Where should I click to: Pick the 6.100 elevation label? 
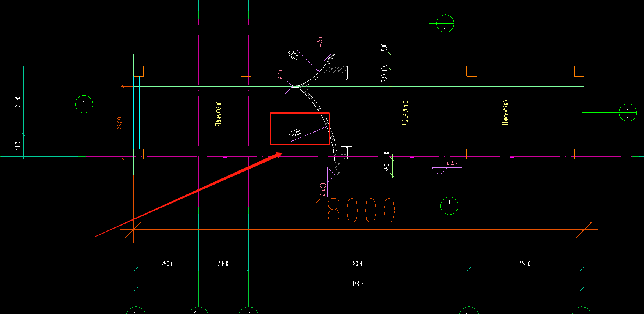pos(281,73)
